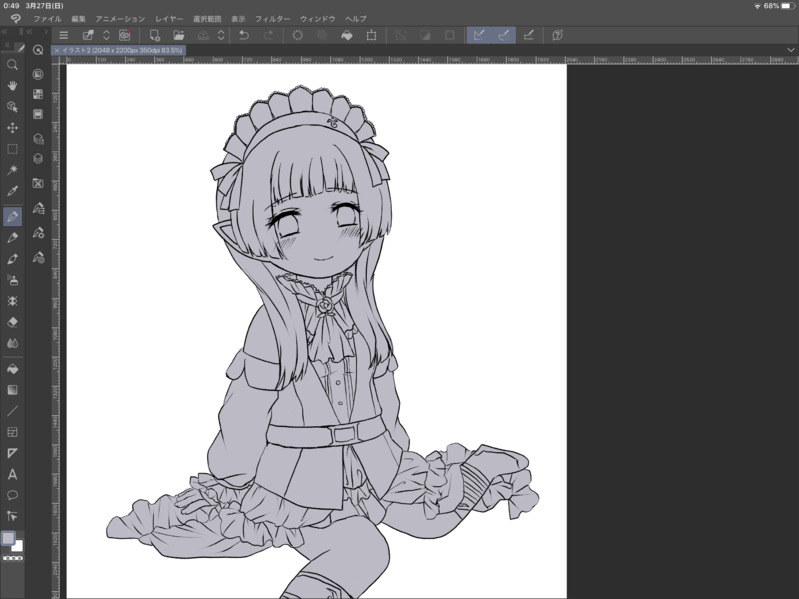
Task: Open the ファイル menu
Action: 47,19
